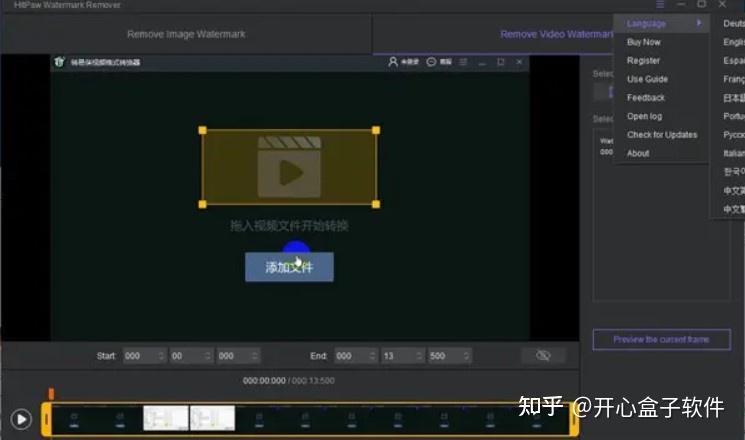The height and width of the screenshot is (440, 745).
Task: Select Feedback in the menu
Action: pos(646,98)
